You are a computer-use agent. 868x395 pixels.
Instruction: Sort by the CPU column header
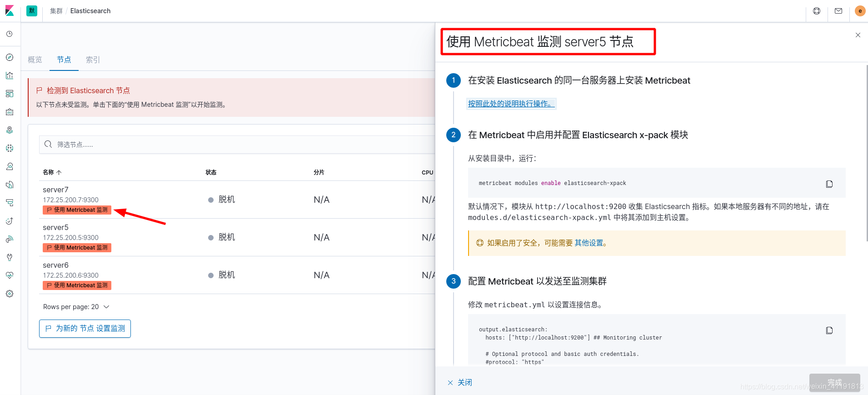pos(428,172)
